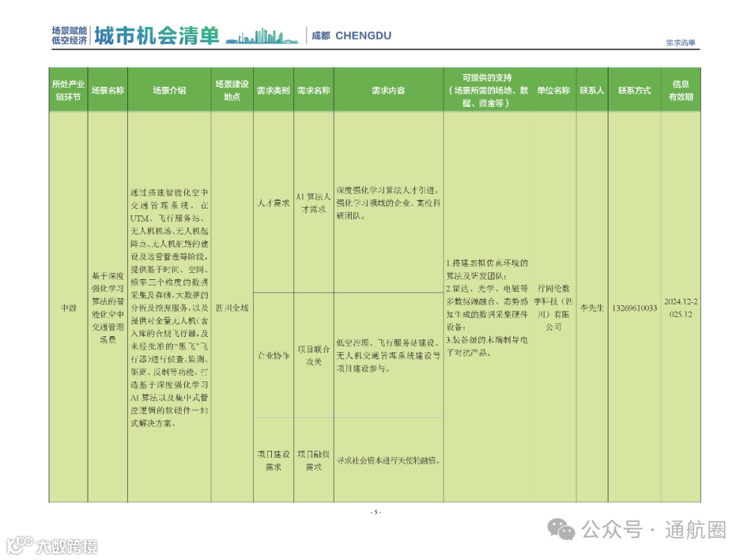
Task: Select the 需求名称 column header
Action: click(x=314, y=90)
